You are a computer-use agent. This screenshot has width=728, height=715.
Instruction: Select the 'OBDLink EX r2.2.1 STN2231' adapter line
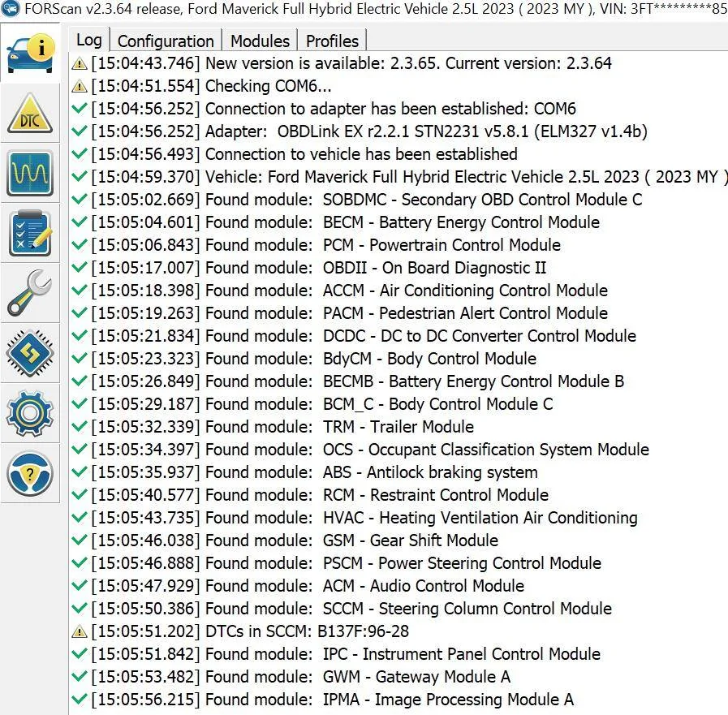point(369,131)
